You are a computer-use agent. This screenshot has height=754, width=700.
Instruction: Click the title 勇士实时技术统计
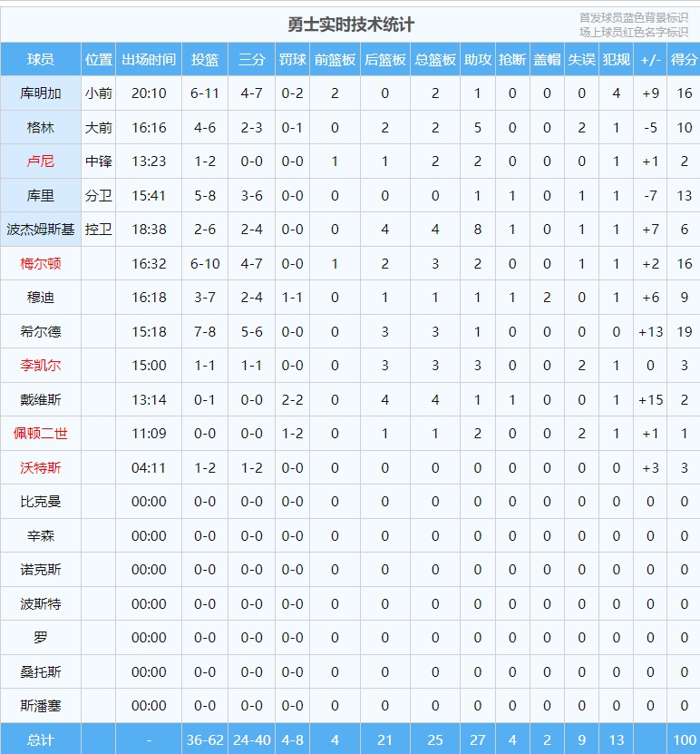350,24
